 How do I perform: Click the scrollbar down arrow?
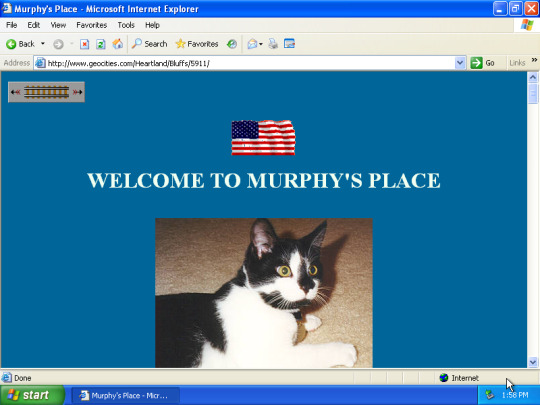coord(533,362)
